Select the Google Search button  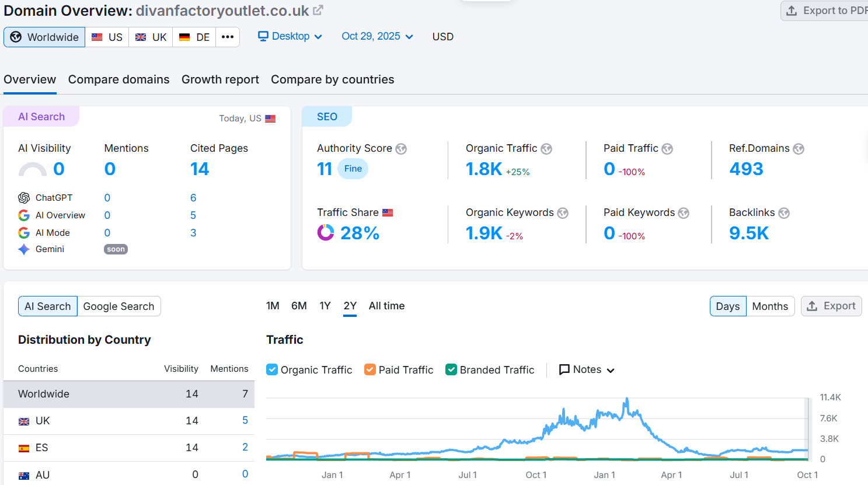[x=118, y=306]
